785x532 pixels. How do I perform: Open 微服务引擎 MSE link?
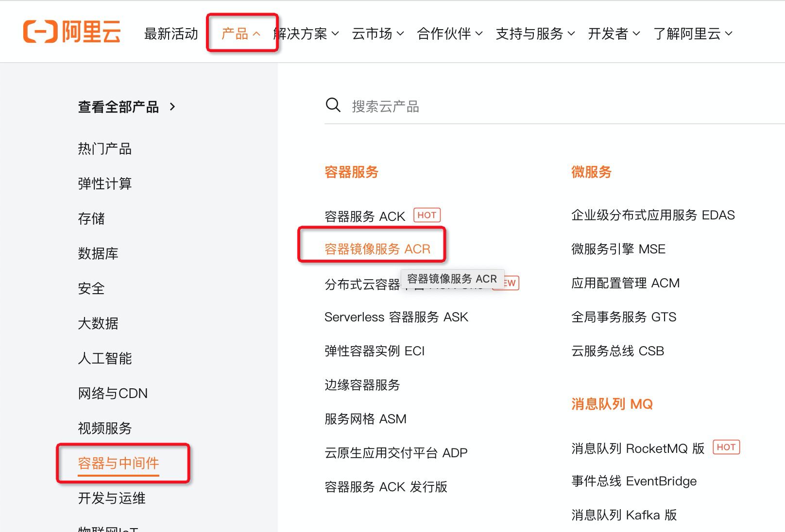[x=618, y=249]
